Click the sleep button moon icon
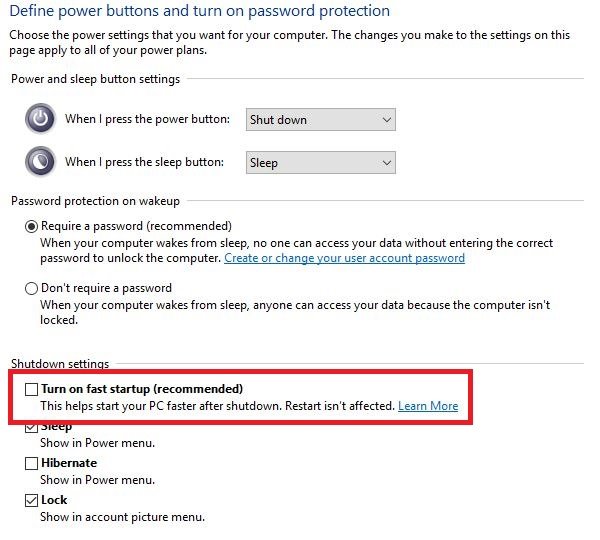600x540 pixels. tap(40, 162)
